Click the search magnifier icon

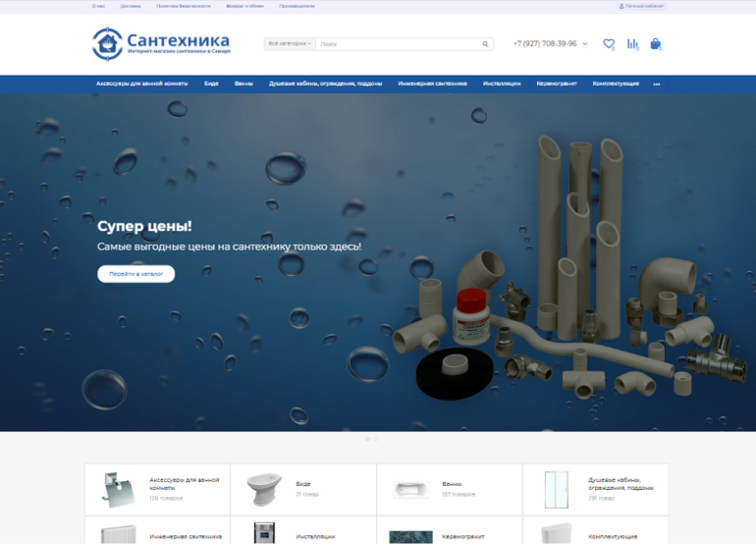(x=485, y=44)
